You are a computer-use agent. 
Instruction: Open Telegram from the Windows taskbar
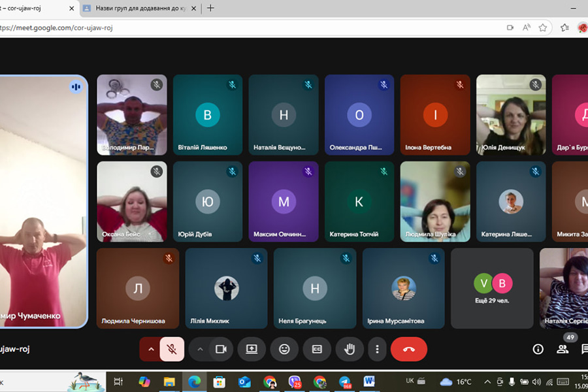point(344,382)
